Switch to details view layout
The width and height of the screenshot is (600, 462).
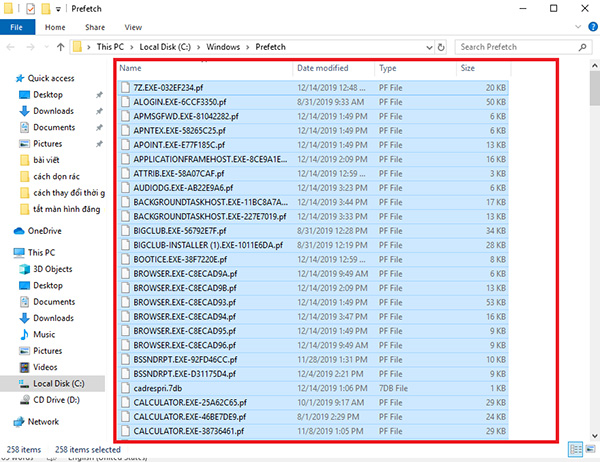click(x=575, y=449)
